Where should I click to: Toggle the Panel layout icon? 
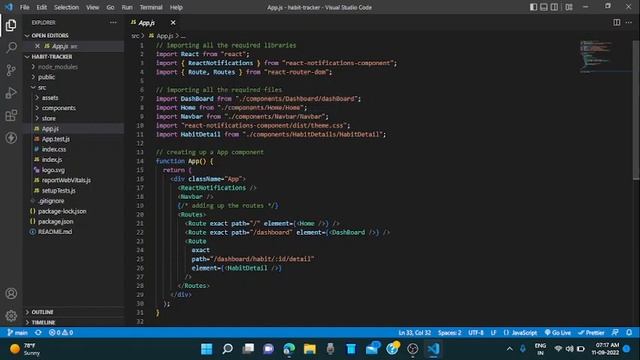pos(544,7)
